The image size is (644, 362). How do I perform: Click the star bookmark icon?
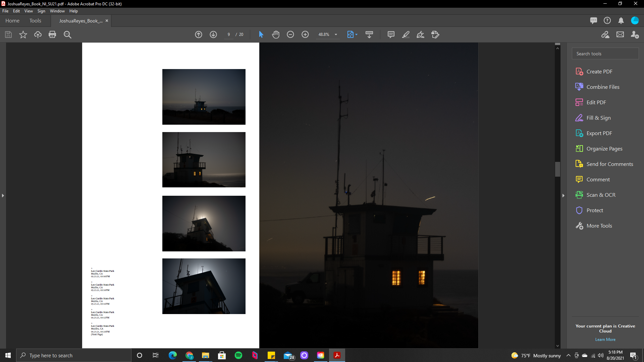23,35
